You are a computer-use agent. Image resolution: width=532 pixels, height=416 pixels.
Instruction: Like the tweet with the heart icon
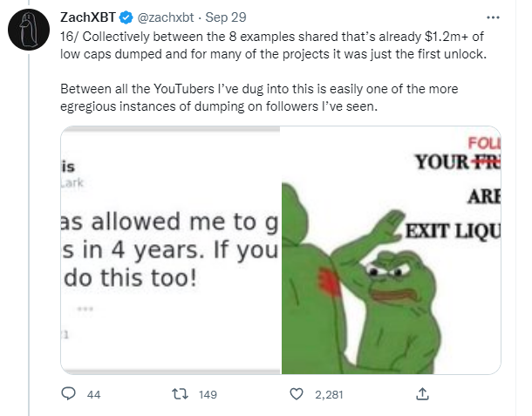[299, 394]
